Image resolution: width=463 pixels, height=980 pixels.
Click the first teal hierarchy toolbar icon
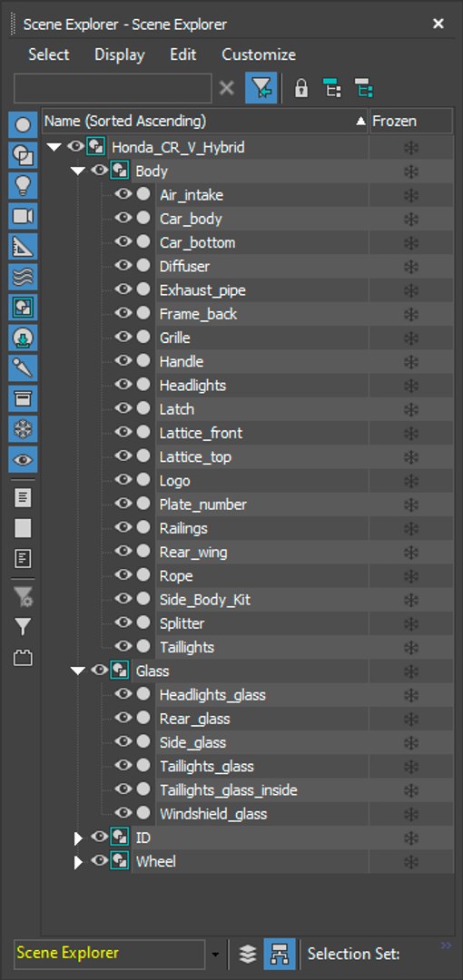(331, 88)
